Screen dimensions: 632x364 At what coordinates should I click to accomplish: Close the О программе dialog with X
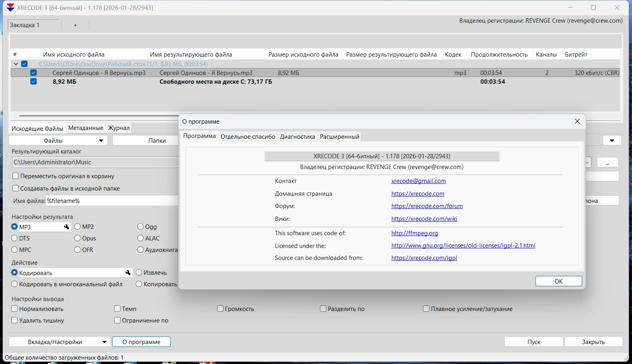pos(577,121)
